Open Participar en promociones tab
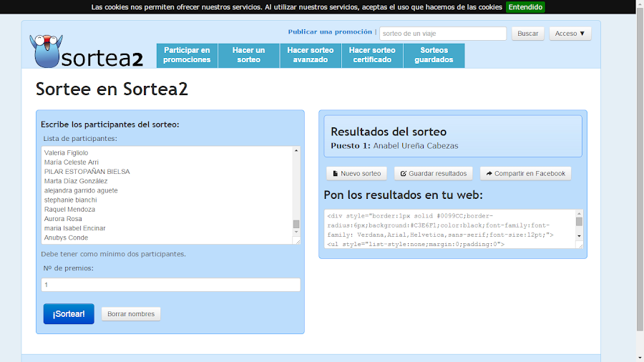This screenshot has height=362, width=644. point(187,55)
